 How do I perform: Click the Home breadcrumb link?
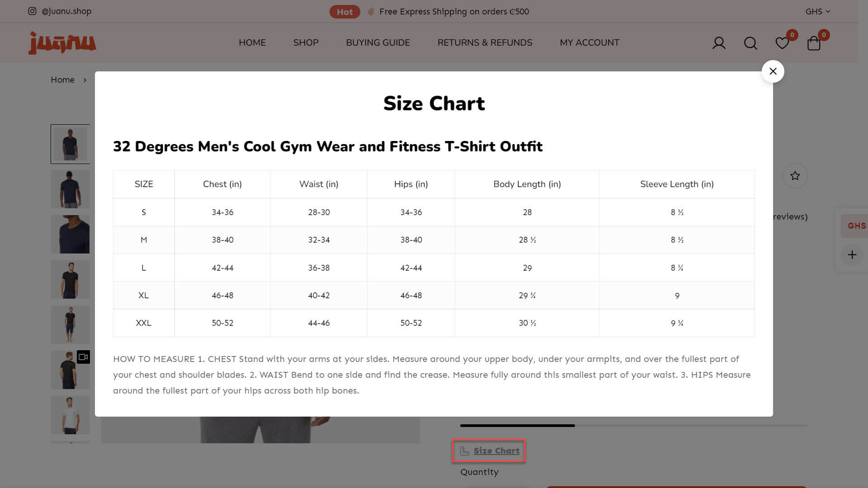tap(62, 80)
